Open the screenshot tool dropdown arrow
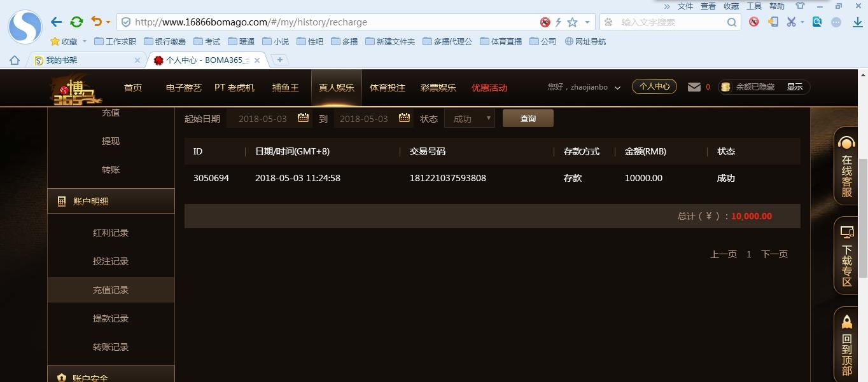The width and height of the screenshot is (868, 382). [802, 22]
